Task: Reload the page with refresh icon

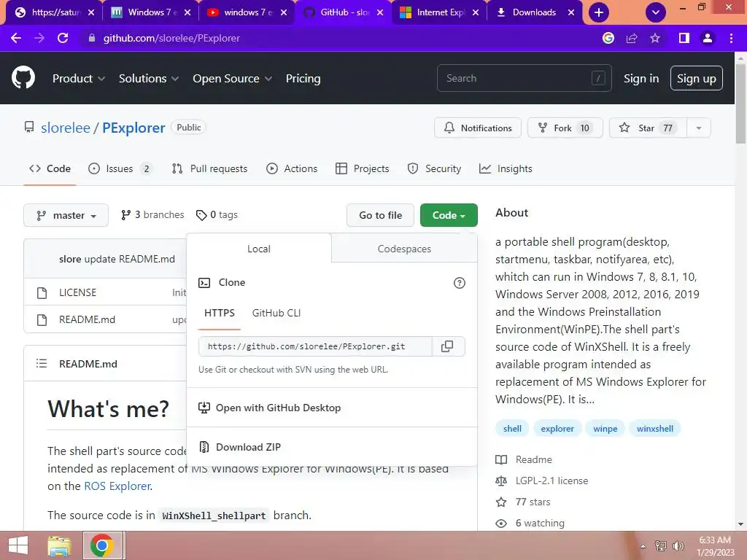Action: point(63,38)
